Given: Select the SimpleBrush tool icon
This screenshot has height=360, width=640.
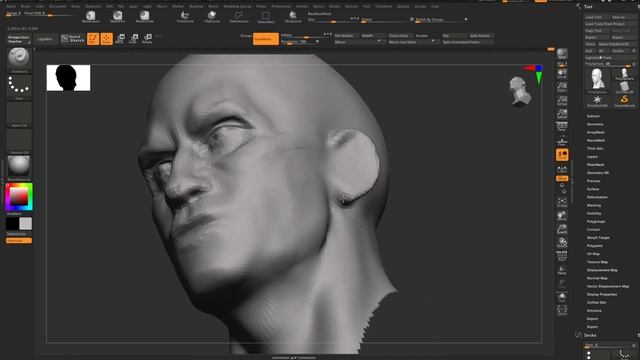Looking at the screenshot, I should tap(624, 101).
